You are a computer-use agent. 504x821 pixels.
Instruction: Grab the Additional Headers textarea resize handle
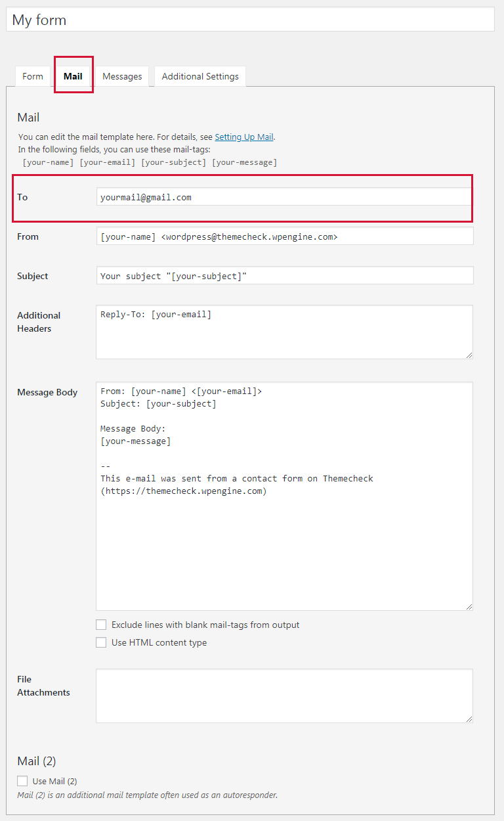[469, 355]
